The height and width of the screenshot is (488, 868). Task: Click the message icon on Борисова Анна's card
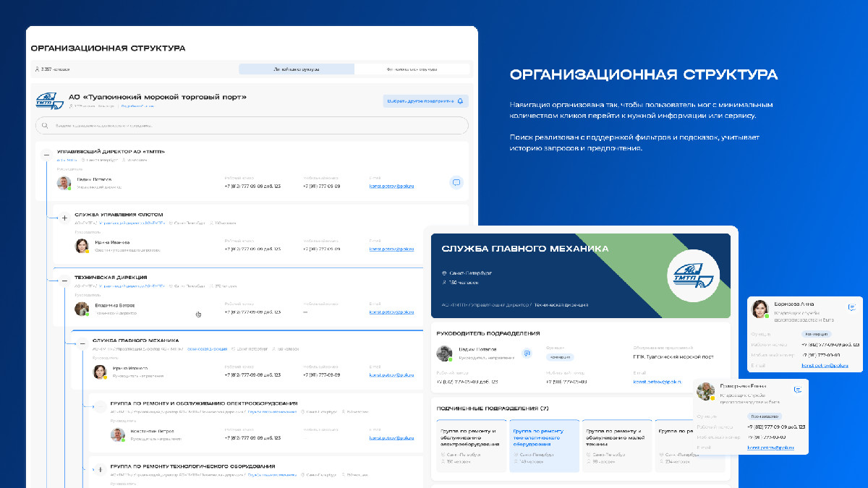pyautogui.click(x=851, y=307)
